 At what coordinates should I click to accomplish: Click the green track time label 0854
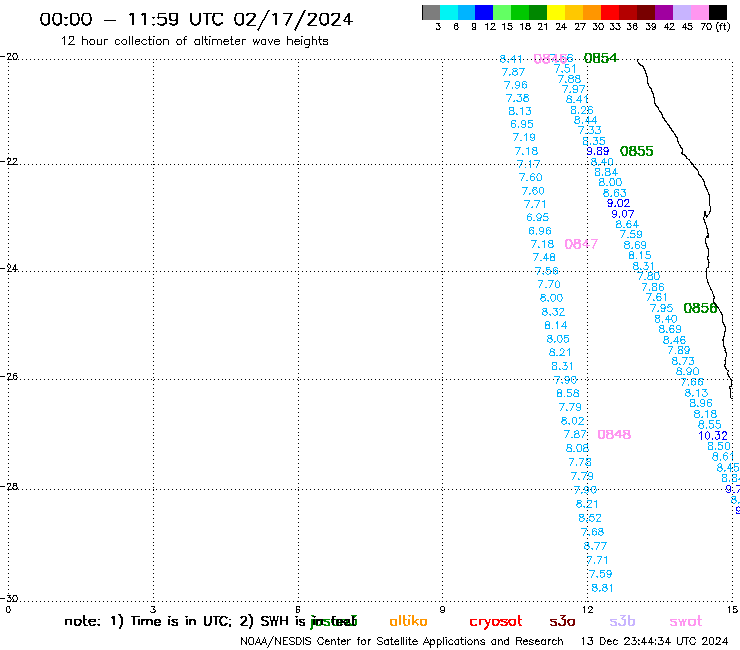click(x=600, y=58)
